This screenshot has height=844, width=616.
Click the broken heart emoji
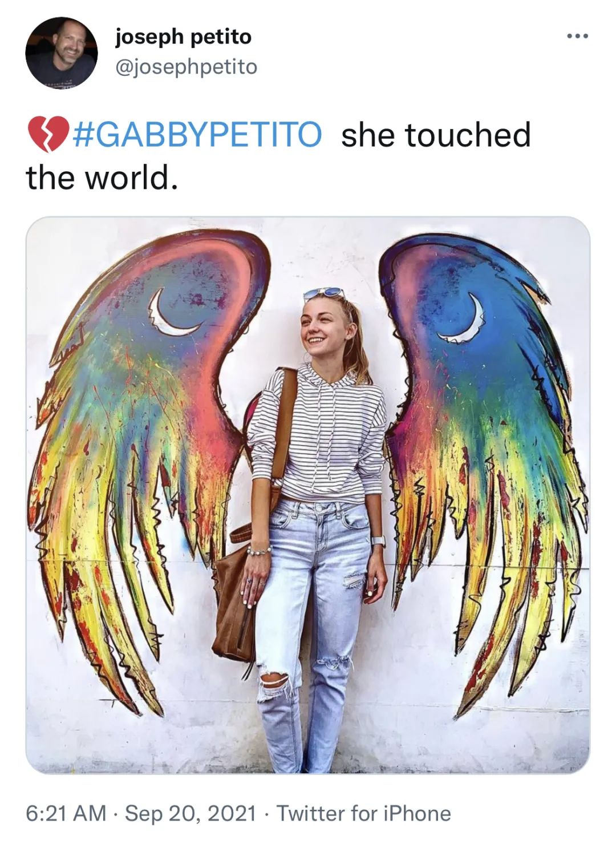[48, 135]
